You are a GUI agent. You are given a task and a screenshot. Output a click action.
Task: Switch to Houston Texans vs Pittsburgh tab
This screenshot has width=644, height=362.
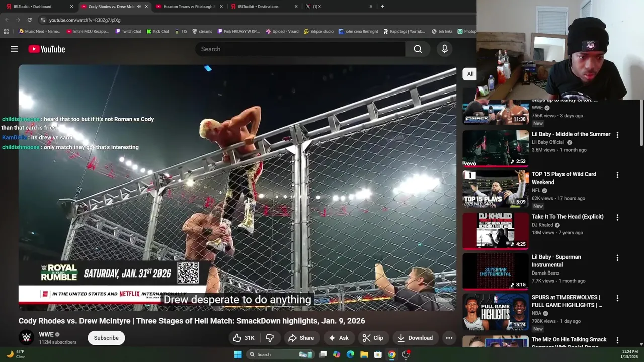coord(189,7)
